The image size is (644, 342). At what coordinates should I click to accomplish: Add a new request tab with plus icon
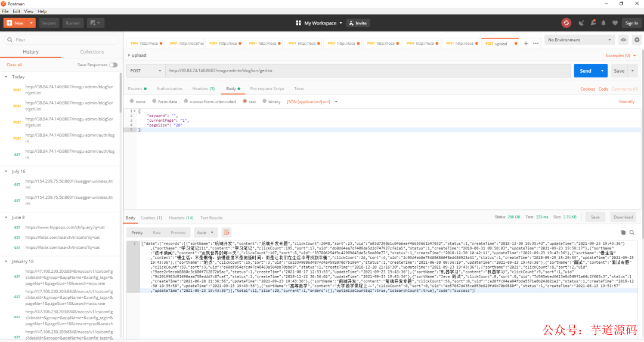pos(526,43)
